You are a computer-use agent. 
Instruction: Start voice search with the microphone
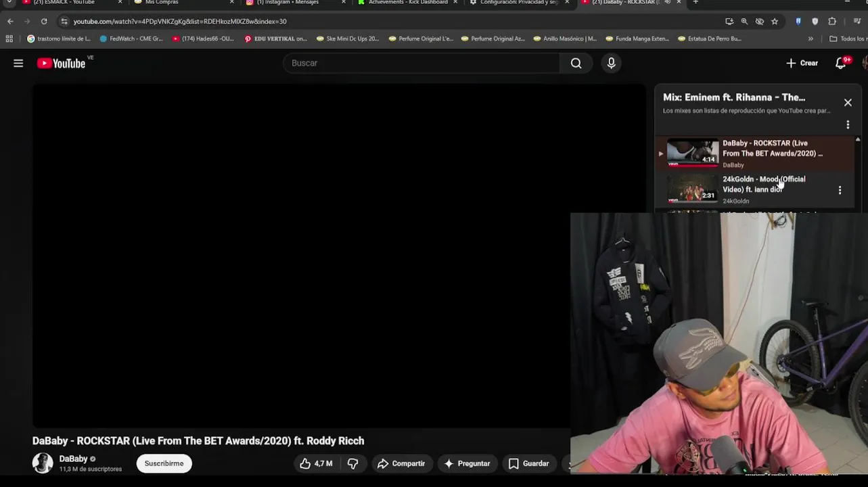tap(612, 63)
